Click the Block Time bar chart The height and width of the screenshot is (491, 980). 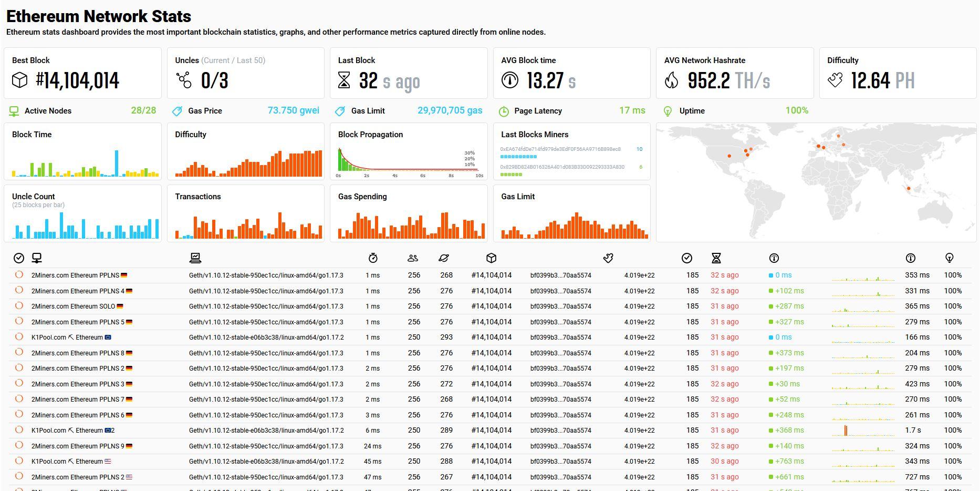click(85, 163)
